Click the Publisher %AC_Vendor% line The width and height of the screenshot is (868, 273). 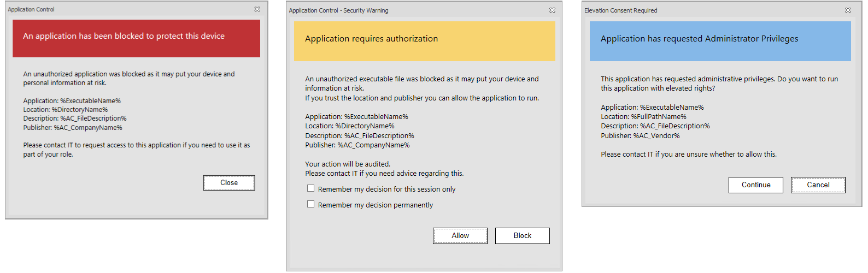coord(640,135)
